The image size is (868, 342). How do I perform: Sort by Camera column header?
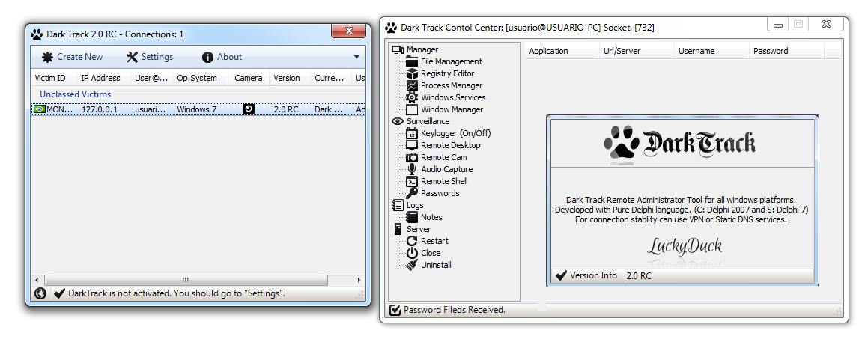(249, 78)
